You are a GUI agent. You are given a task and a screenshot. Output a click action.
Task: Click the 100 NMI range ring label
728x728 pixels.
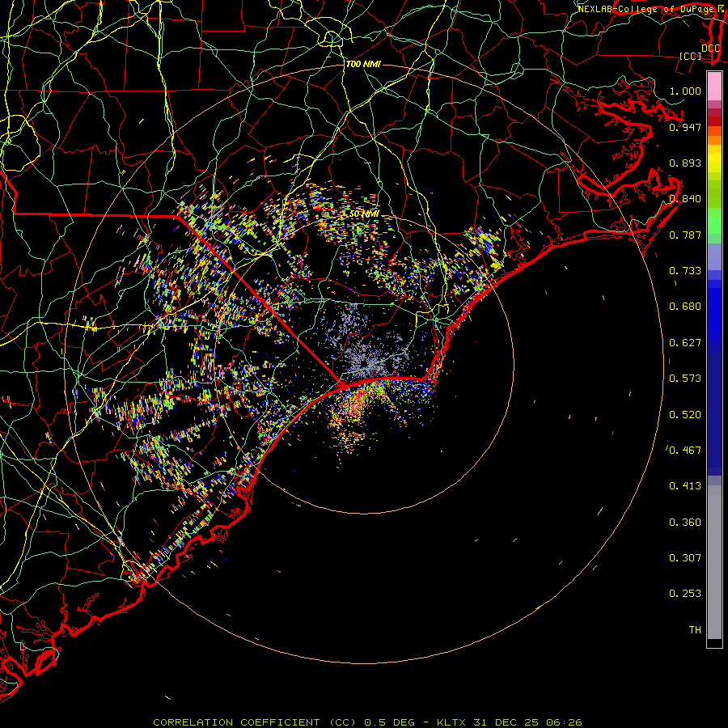[x=363, y=64]
